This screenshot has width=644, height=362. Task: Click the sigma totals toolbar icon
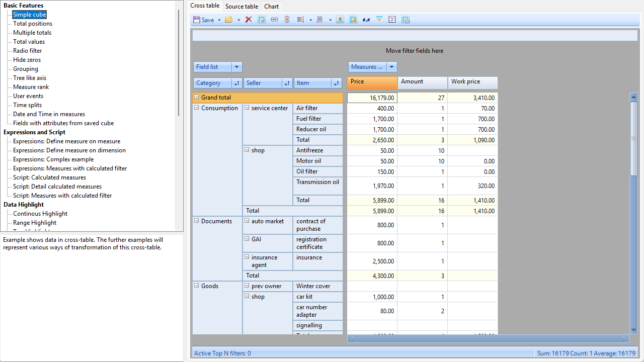click(340, 20)
